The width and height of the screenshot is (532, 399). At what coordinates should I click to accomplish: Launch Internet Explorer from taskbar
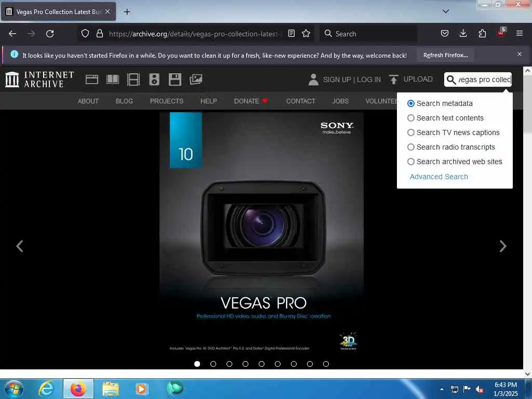point(46,389)
